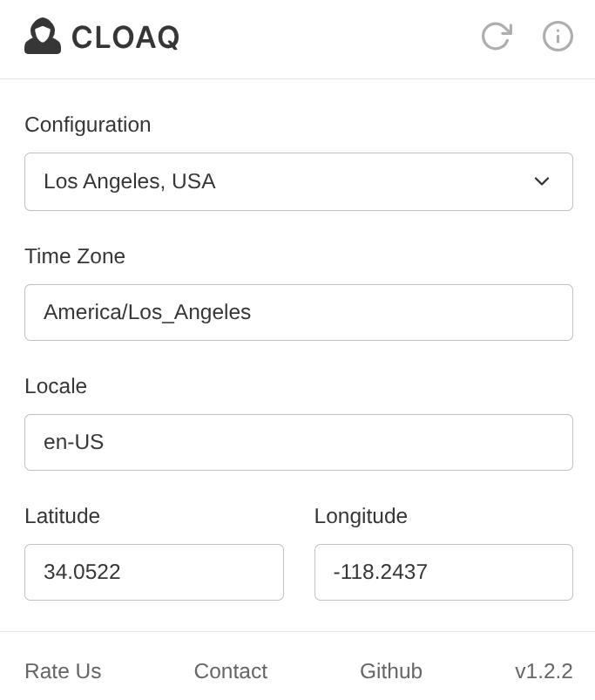Open the Contact link
Image resolution: width=595 pixels, height=700 pixels.
pos(231,671)
